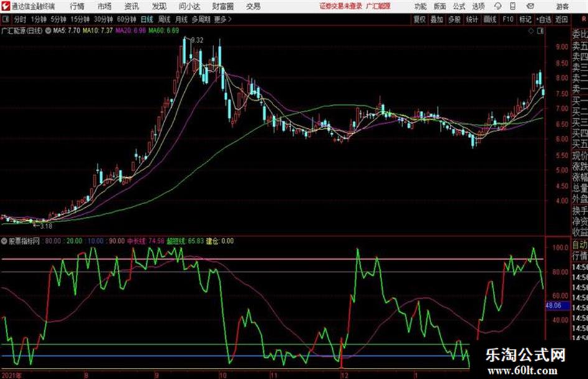This screenshot has width=588, height=379.
Task: Click the red 广汇能源 stock name link
Action: [378, 6]
